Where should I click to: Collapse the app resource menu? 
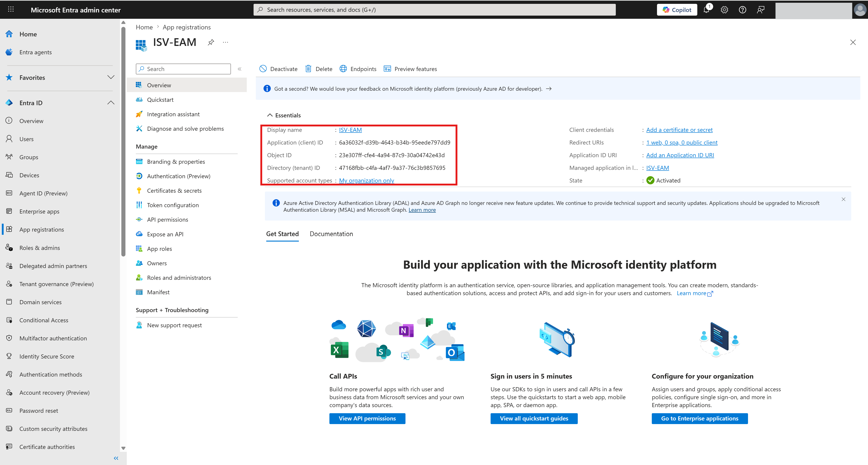pyautogui.click(x=240, y=69)
